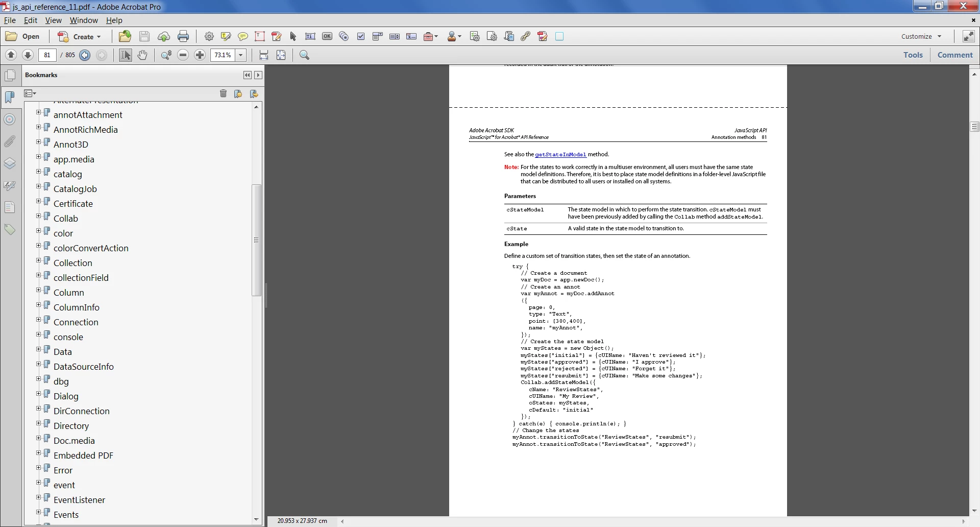Open Preferences using the gear icon
This screenshot has width=980, height=527.
[209, 36]
